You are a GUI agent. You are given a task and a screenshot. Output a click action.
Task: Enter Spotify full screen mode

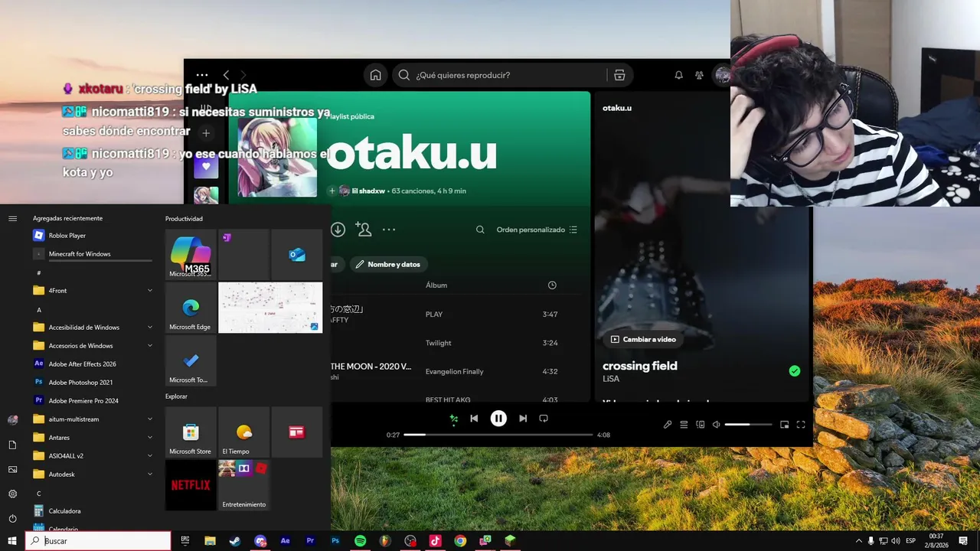pyautogui.click(x=801, y=425)
